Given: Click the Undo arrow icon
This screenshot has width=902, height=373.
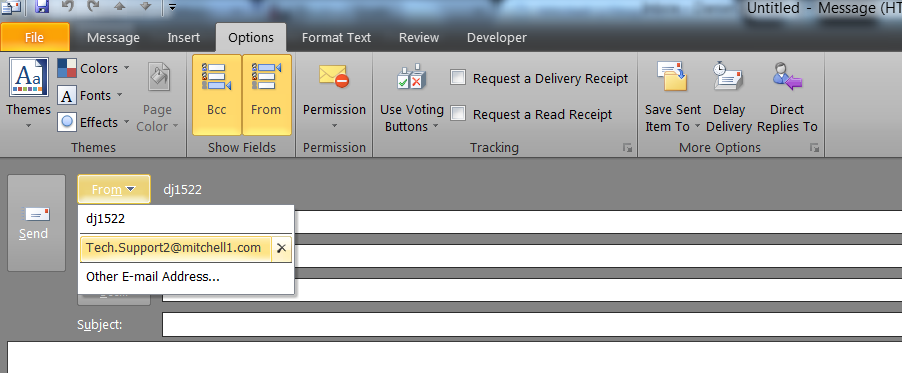Looking at the screenshot, I should pyautogui.click(x=68, y=7).
